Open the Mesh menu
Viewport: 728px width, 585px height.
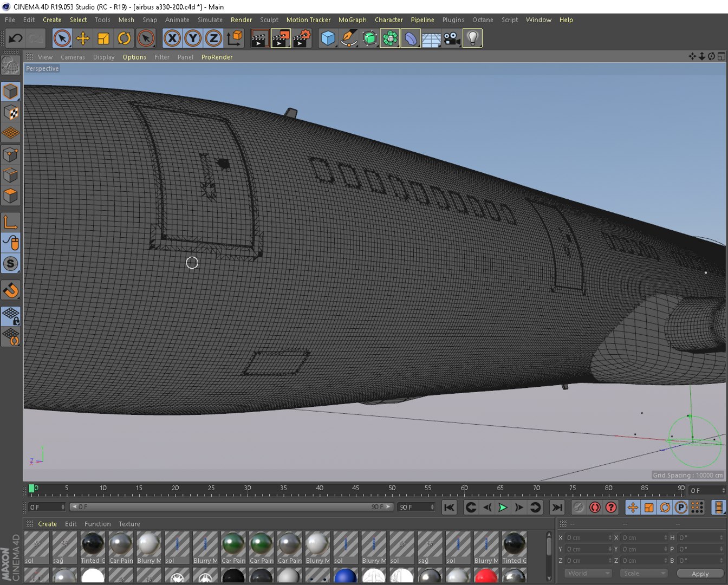click(x=126, y=20)
